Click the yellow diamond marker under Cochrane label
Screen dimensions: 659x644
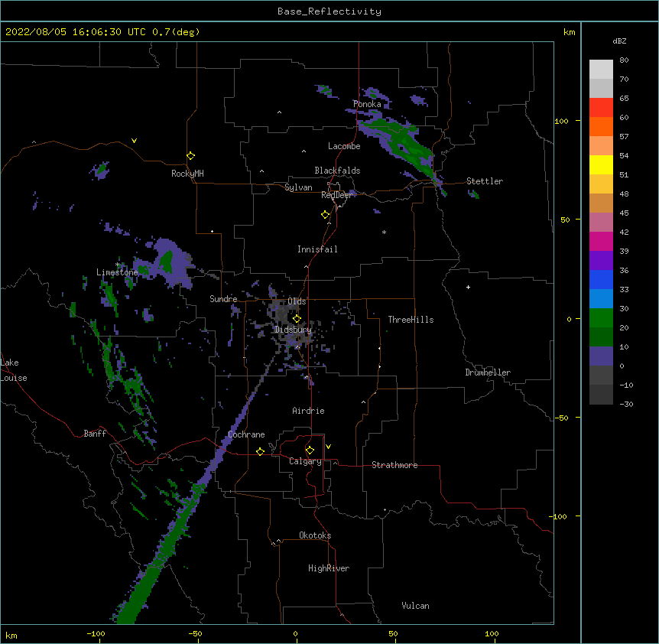[x=260, y=451]
